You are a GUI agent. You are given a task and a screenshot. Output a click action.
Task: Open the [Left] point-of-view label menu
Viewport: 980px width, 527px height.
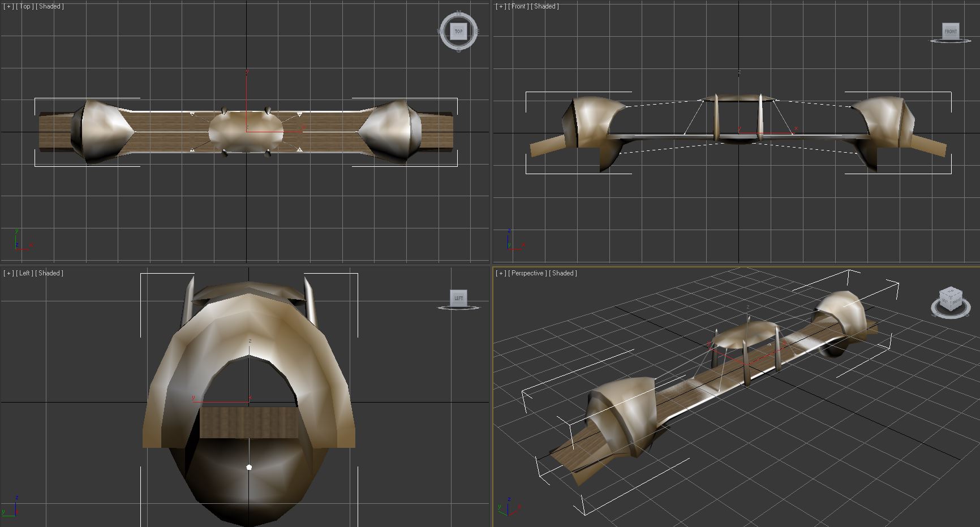(24, 273)
